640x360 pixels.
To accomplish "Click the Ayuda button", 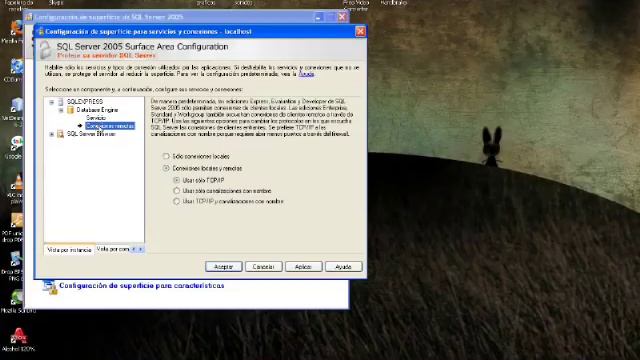I will point(343,267).
